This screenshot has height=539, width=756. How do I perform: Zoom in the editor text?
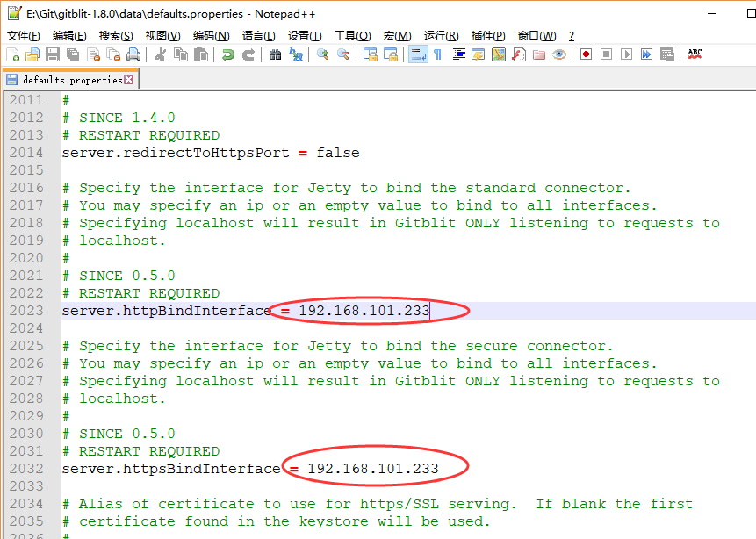[322, 55]
